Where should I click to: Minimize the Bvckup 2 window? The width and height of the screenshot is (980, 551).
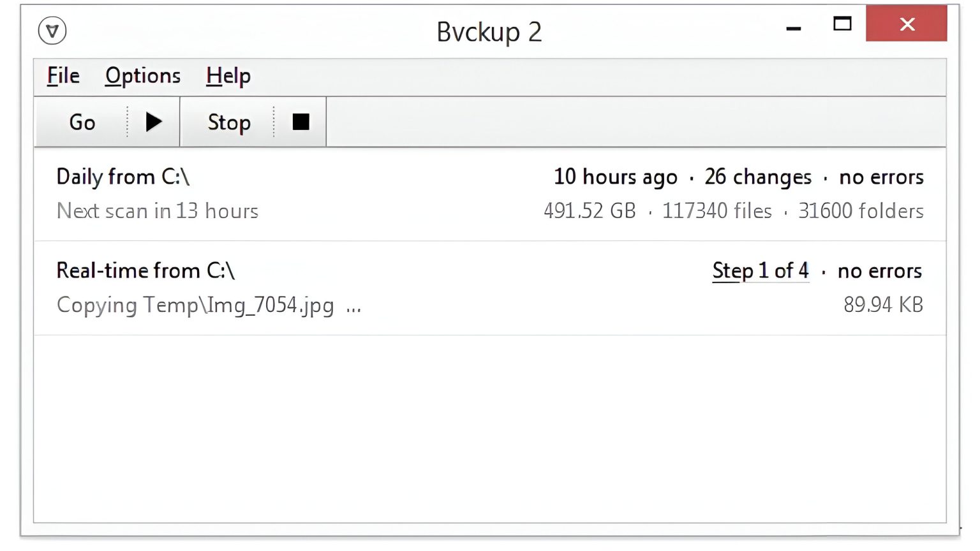[x=794, y=28]
